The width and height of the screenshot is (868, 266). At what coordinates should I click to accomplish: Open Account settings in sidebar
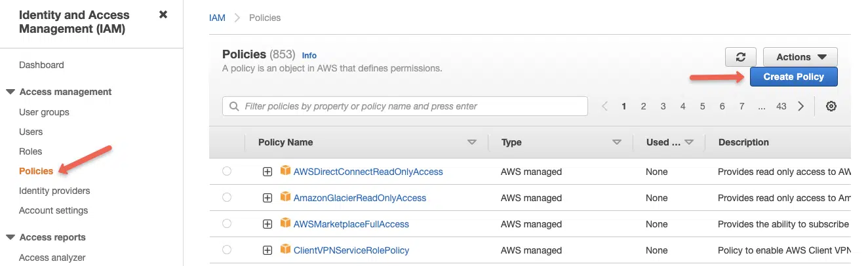pos(53,210)
